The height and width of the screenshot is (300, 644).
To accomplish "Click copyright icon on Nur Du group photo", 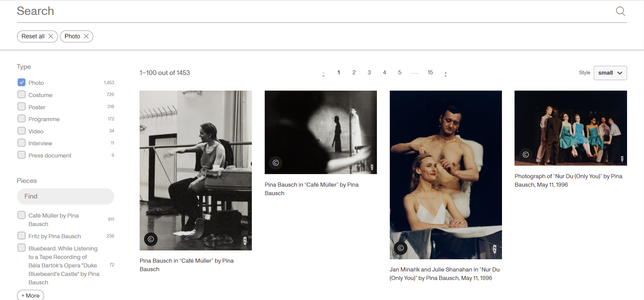I will pyautogui.click(x=526, y=155).
